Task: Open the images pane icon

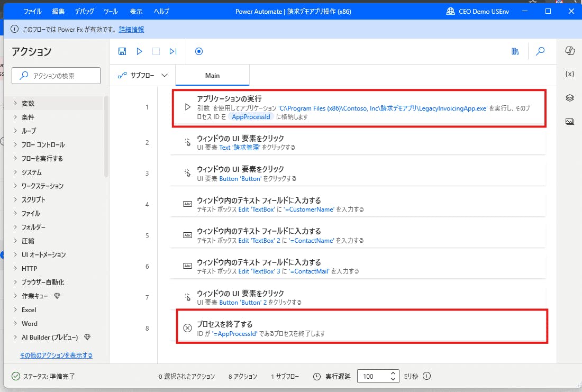Action: click(x=570, y=121)
